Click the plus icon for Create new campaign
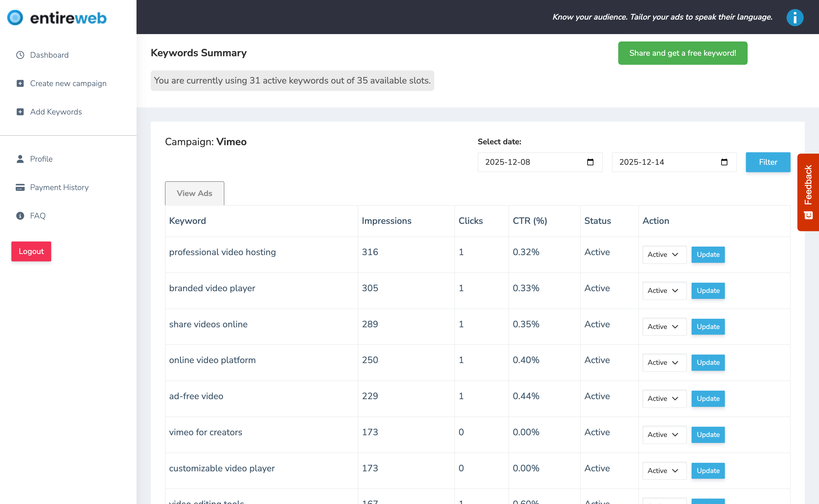819x504 pixels. (20, 83)
